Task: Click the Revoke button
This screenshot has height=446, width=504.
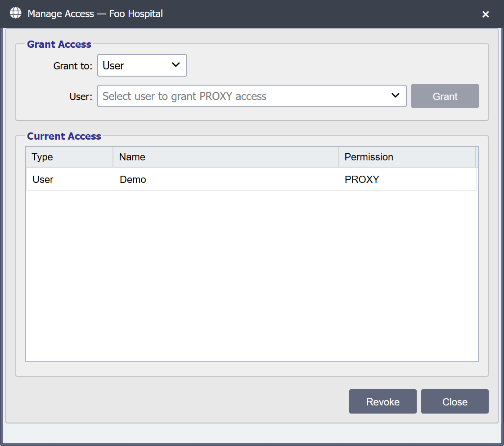Action: coord(383,401)
